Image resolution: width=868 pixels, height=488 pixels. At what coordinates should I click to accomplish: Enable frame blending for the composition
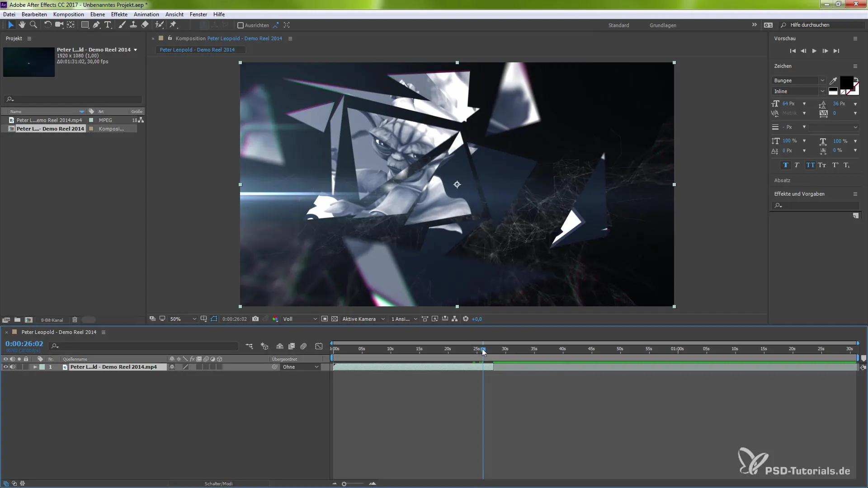[x=292, y=346]
